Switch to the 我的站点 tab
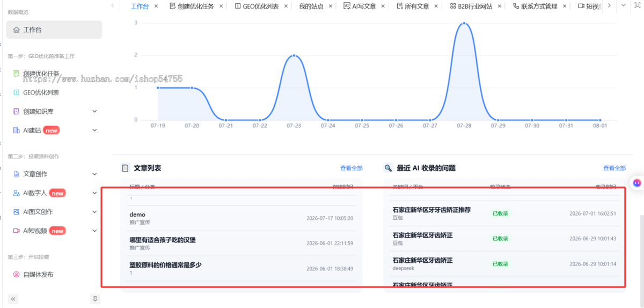This screenshot has height=308, width=644. point(311,6)
